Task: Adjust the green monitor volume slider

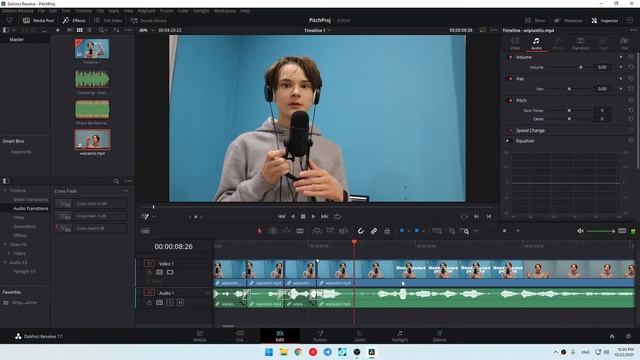Action: [601, 231]
